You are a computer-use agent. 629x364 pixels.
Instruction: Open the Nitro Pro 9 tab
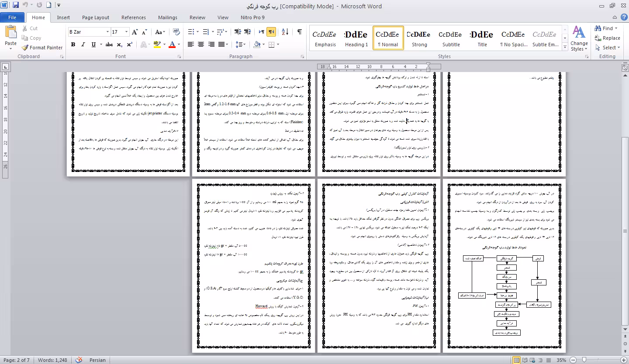252,17
